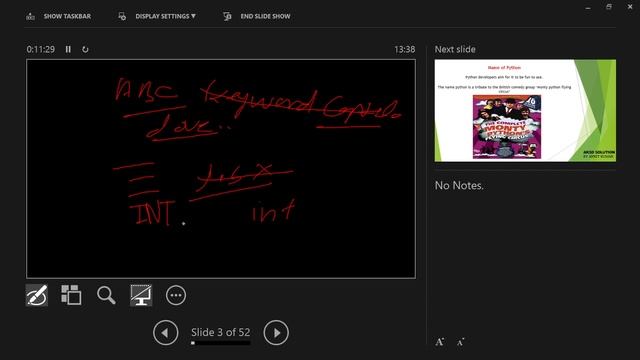The image size is (640, 360).
Task: Restore down the presenter view window
Action: (609, 7)
